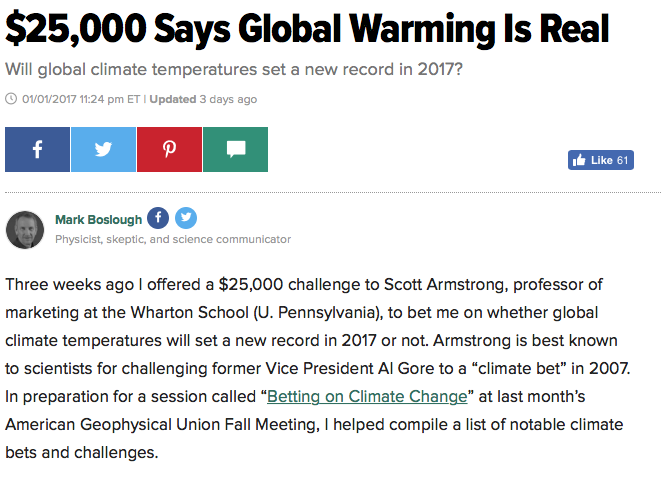661x485 pixels.
Task: Click the clock icon beside the publish time
Action: [11, 99]
